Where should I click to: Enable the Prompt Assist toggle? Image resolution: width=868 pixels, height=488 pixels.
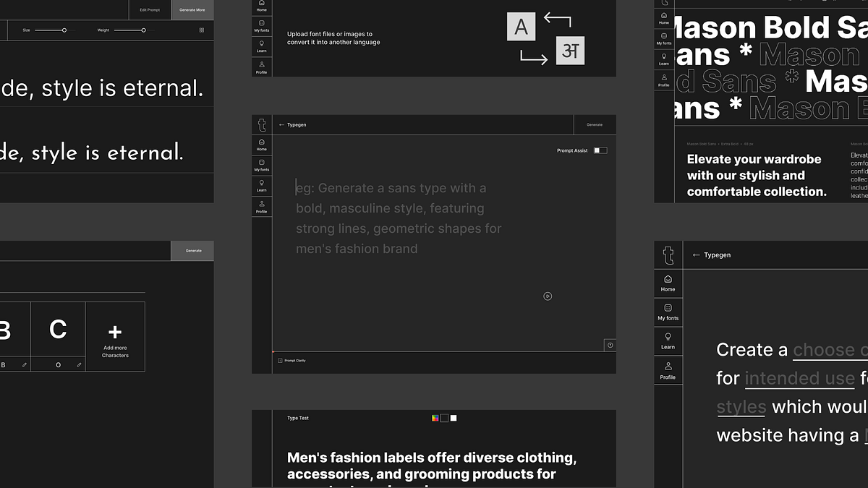[602, 150]
